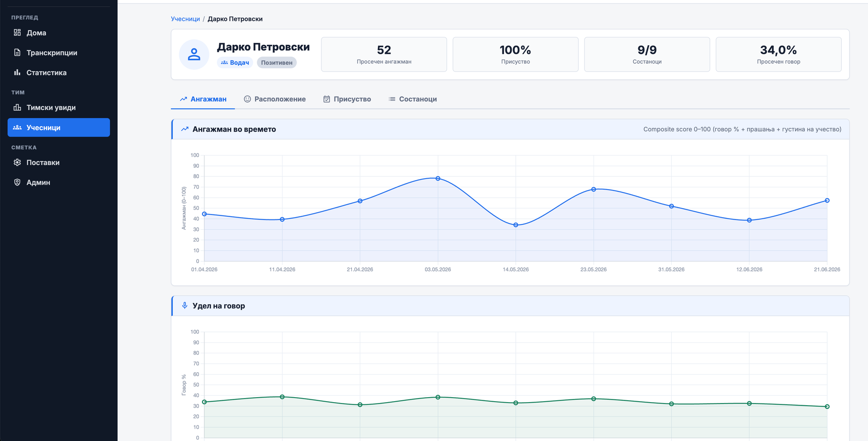
Task: Click the Транскрипции document icon
Action: 17,52
